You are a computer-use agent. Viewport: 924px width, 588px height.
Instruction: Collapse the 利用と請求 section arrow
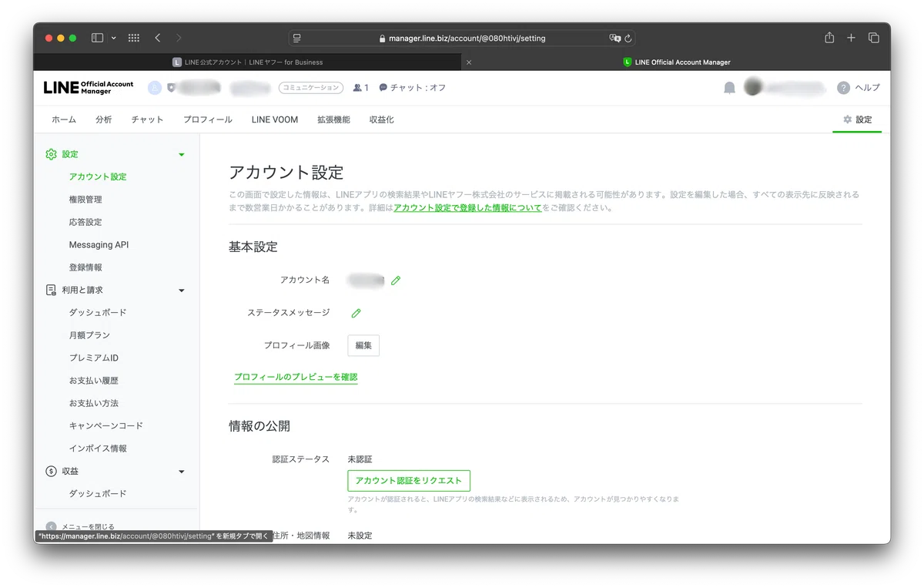coord(182,291)
